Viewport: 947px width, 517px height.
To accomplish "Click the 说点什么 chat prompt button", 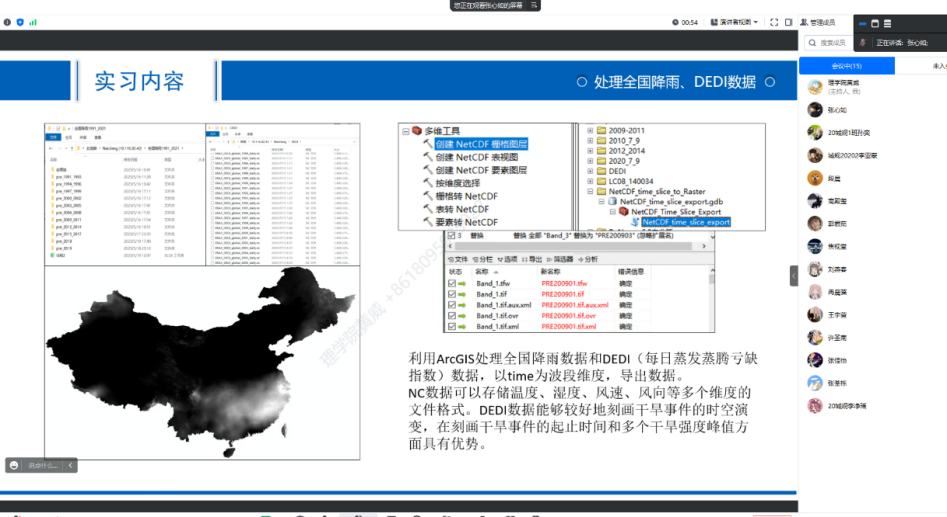I will point(41,465).
